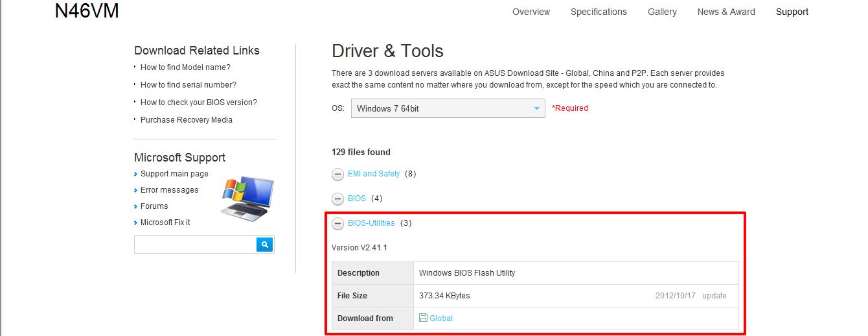The height and width of the screenshot is (336, 868).
Task: Click the File Size row label
Action: [352, 296]
